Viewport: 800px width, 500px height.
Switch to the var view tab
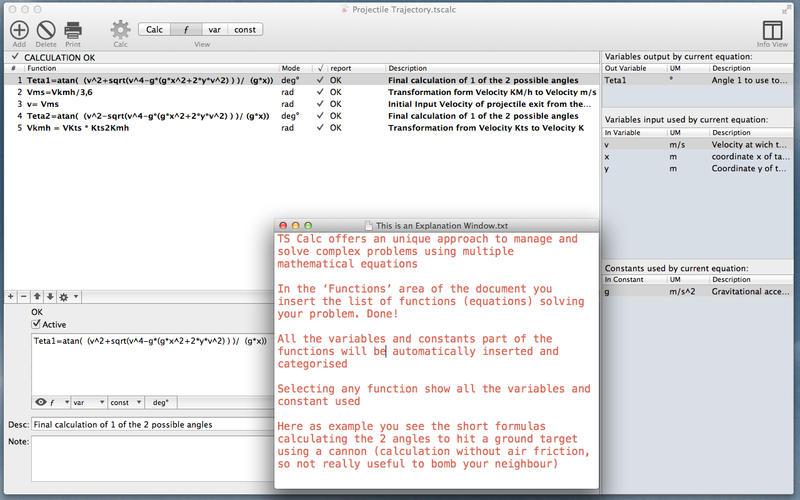pyautogui.click(x=214, y=30)
